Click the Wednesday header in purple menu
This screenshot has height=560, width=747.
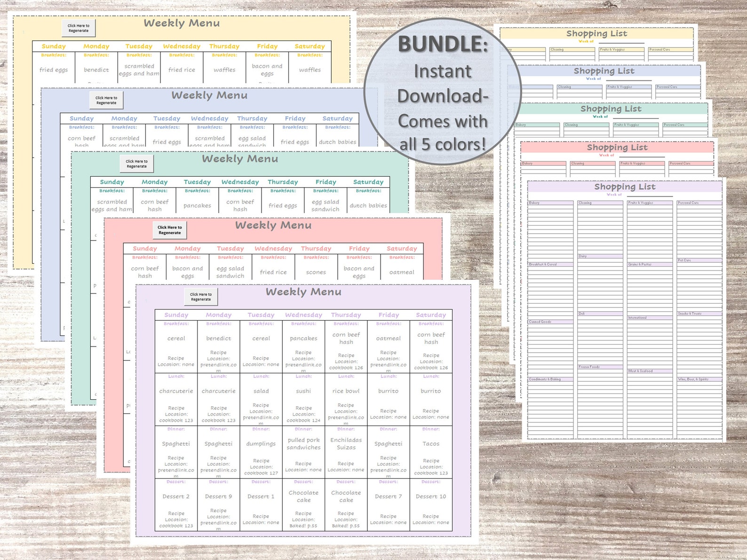(x=303, y=315)
